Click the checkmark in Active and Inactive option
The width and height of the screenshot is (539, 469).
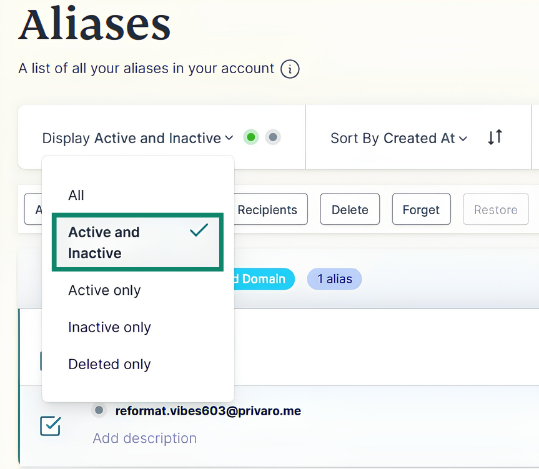tap(199, 230)
